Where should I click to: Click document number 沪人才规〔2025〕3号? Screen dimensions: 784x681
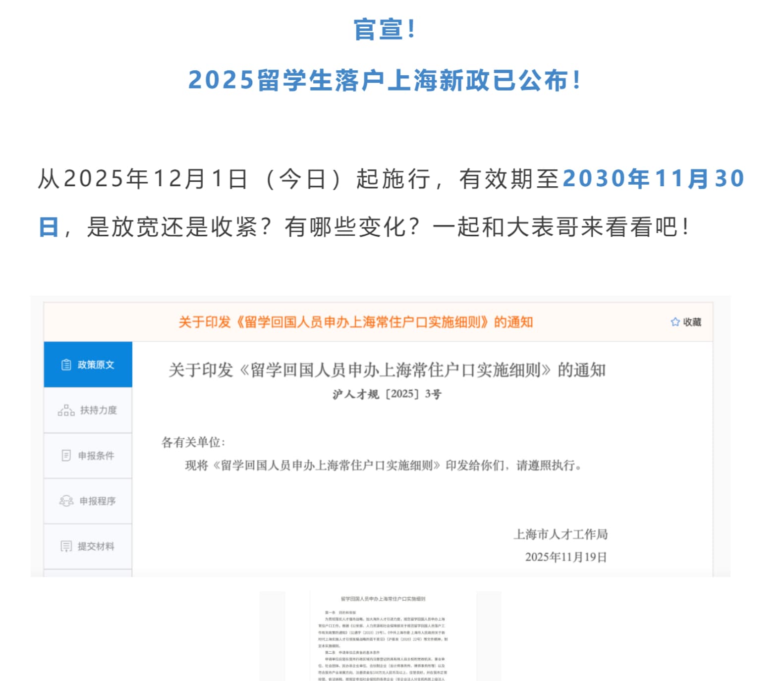pyautogui.click(x=387, y=394)
